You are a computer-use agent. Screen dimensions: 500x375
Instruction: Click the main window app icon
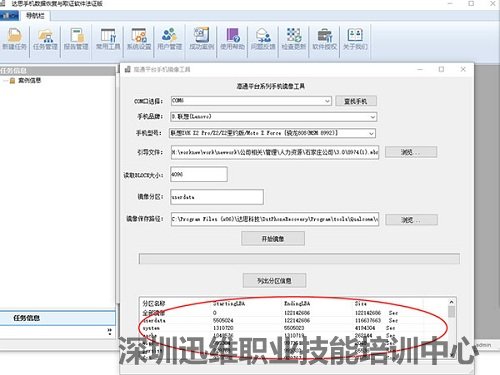pyautogui.click(x=3, y=3)
